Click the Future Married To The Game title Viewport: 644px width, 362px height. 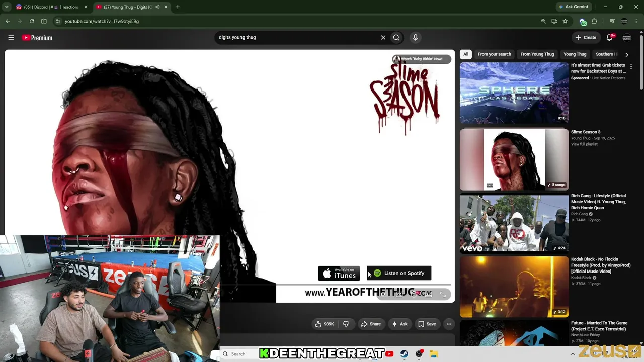point(599,326)
